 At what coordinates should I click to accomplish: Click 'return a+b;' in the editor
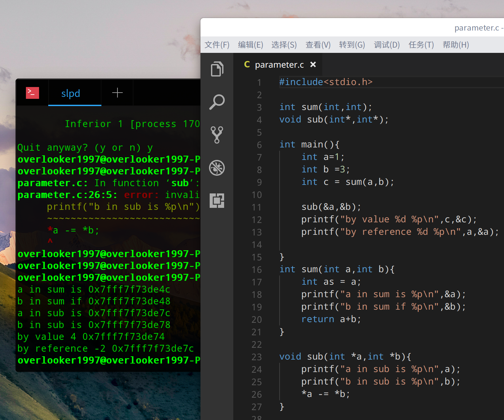pyautogui.click(x=331, y=319)
